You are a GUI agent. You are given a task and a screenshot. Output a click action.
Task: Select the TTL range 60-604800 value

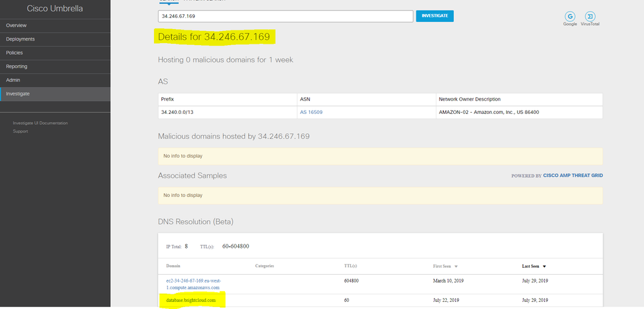pyautogui.click(x=236, y=247)
